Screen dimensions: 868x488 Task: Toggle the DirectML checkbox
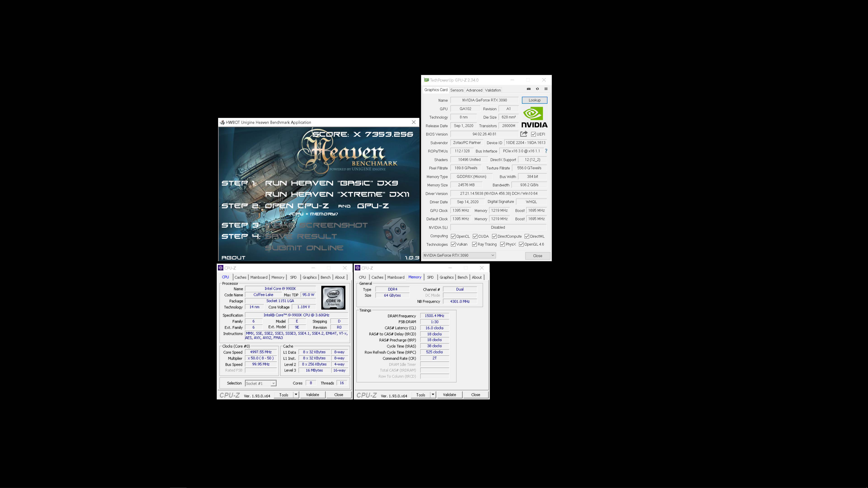coord(527,236)
